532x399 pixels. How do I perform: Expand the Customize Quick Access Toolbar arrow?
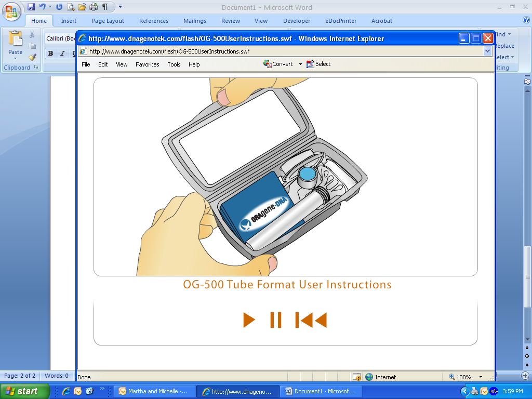pos(120,6)
